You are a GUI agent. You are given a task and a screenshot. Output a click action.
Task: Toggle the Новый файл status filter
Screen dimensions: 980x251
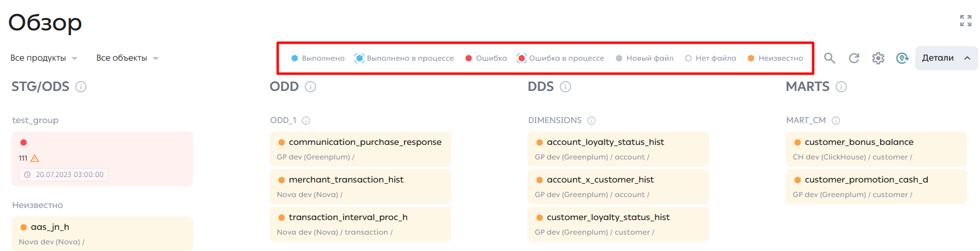644,58
